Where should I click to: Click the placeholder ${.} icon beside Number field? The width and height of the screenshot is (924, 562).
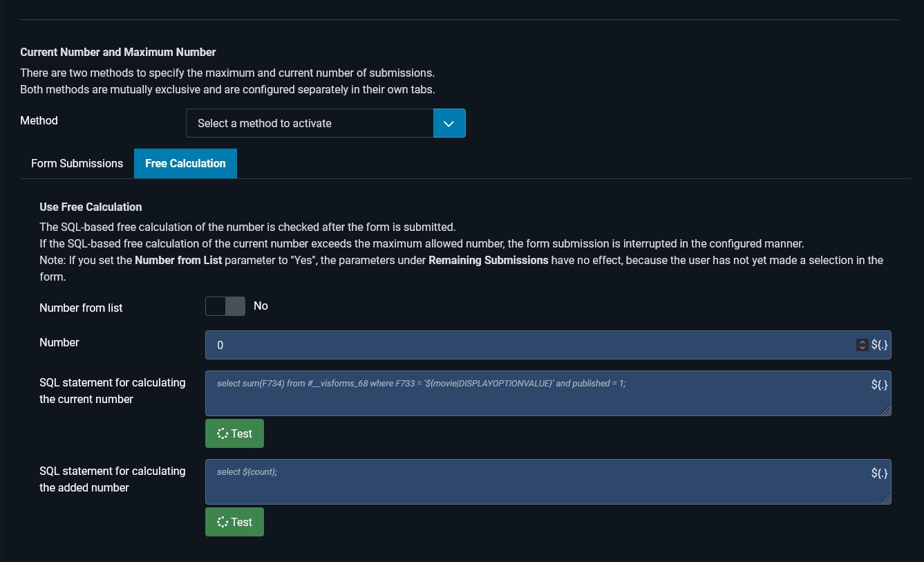point(879,345)
